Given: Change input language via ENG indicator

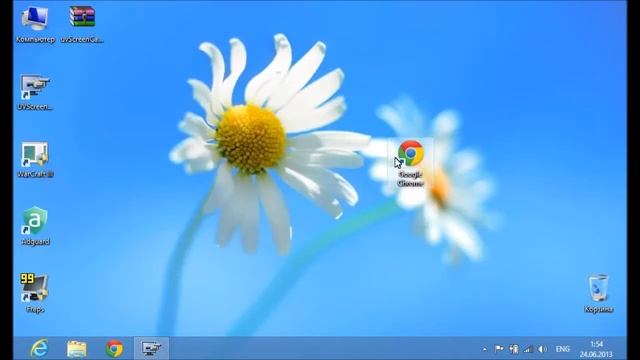Looking at the screenshot, I should point(562,349).
